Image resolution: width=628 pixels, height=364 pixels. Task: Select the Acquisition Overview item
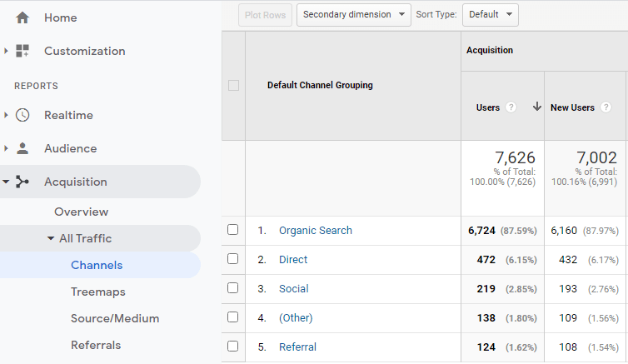[x=82, y=212]
